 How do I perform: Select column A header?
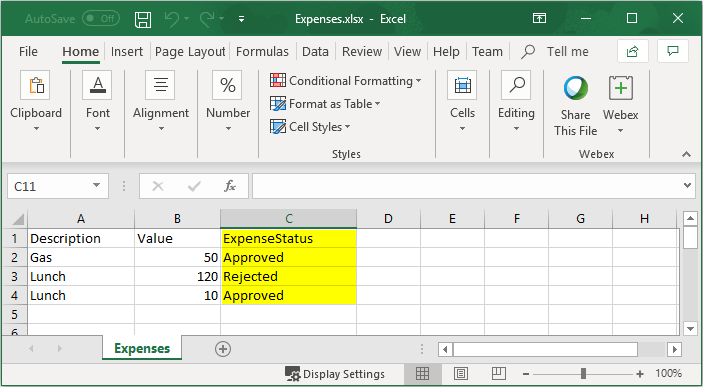point(81,218)
